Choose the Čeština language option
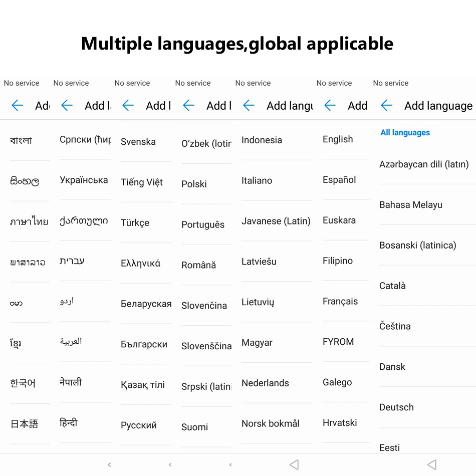Viewport: 476px width, 476px height. [x=395, y=326]
